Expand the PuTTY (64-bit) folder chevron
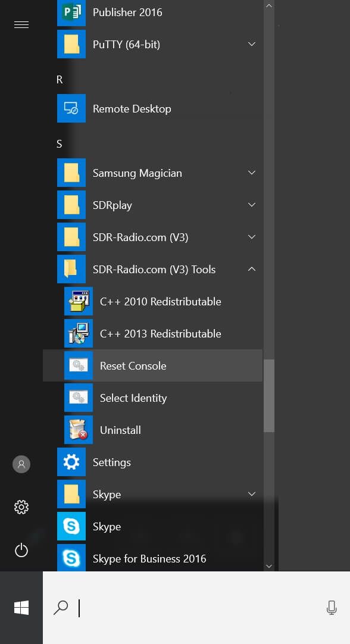The width and height of the screenshot is (350, 644). 252,44
